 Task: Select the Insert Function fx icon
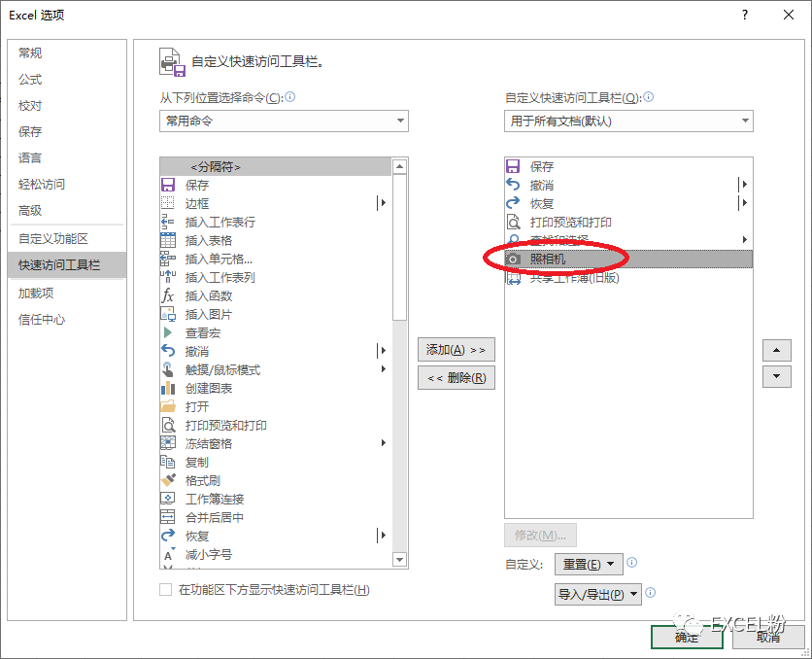(168, 295)
